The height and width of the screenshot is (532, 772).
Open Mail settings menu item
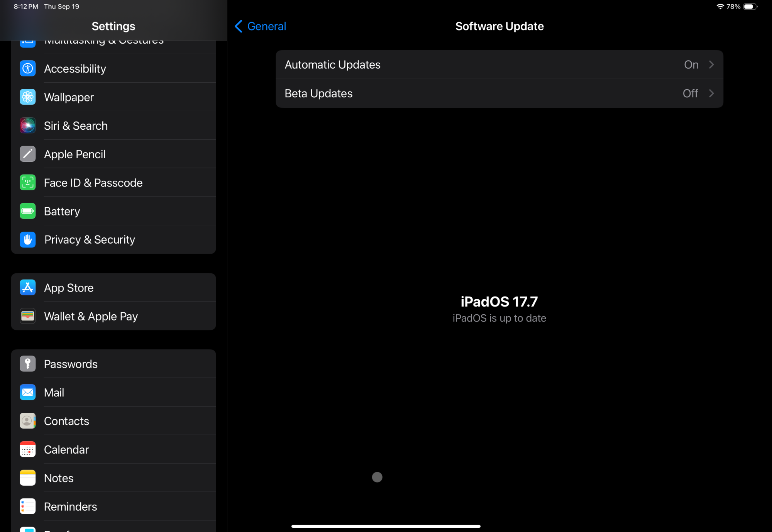click(x=54, y=393)
